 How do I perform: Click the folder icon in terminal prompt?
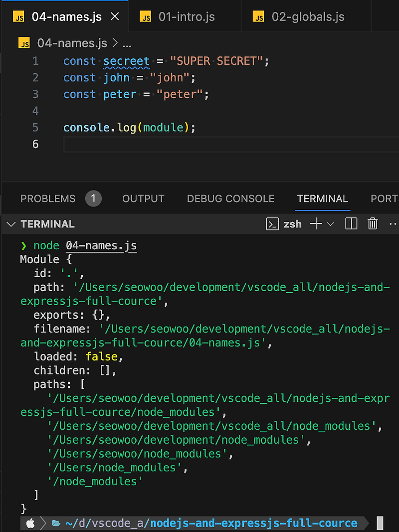(56, 523)
